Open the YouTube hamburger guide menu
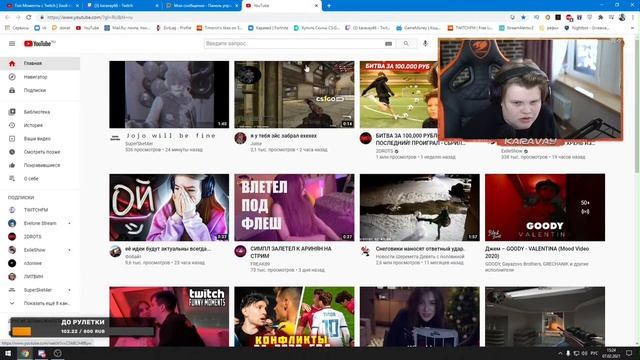Screen dimensions: 640x360 tap(12, 44)
